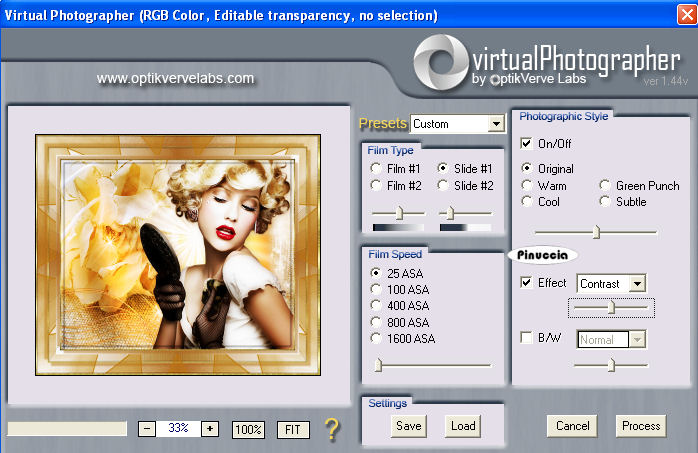The image size is (698, 453).
Task: Click the www.optikvervelabs.com link
Action: [x=175, y=78]
